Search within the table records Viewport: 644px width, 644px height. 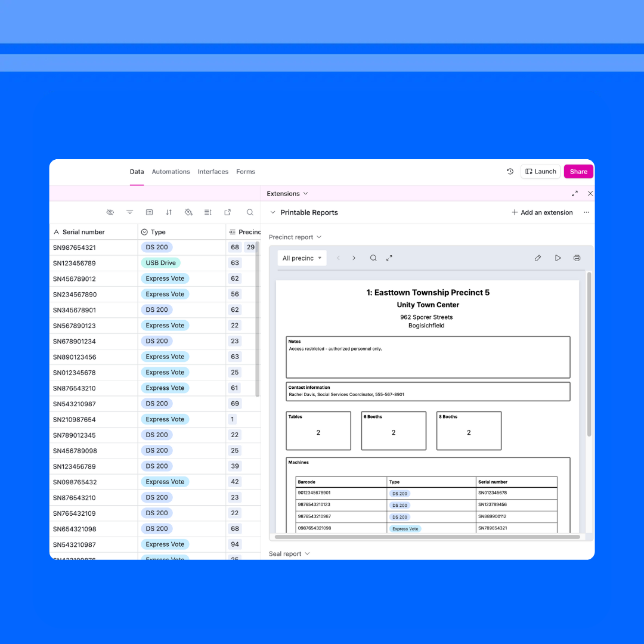pyautogui.click(x=250, y=212)
